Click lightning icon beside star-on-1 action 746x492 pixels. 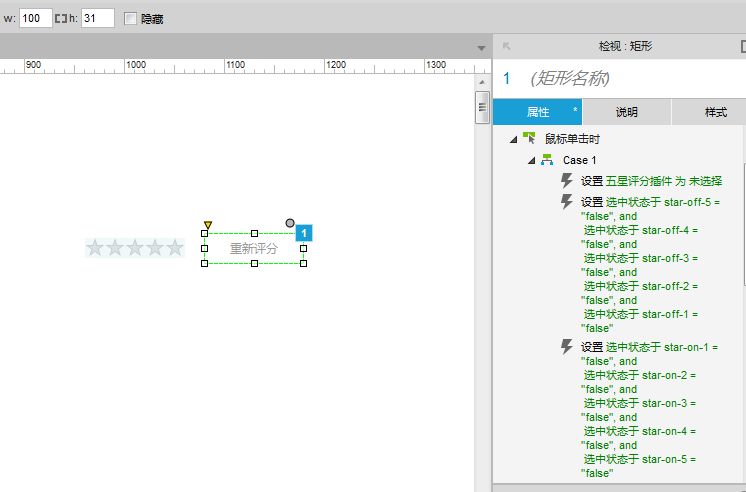click(566, 346)
